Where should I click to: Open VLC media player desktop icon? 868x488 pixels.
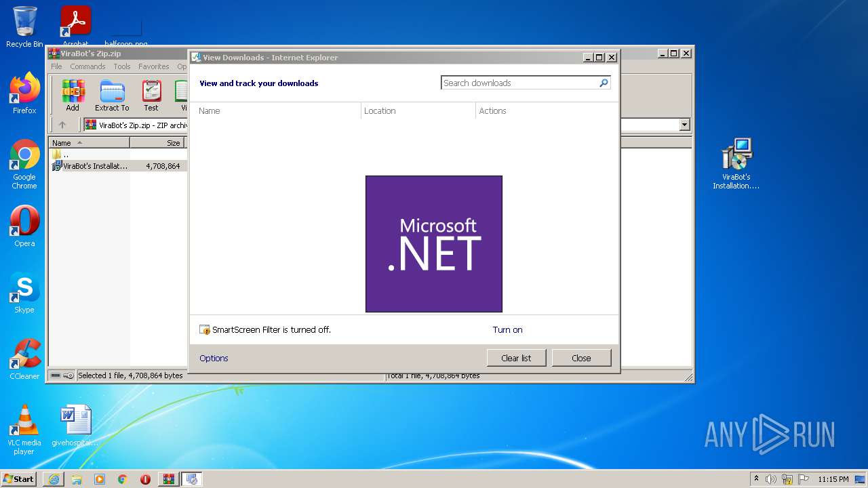24,430
